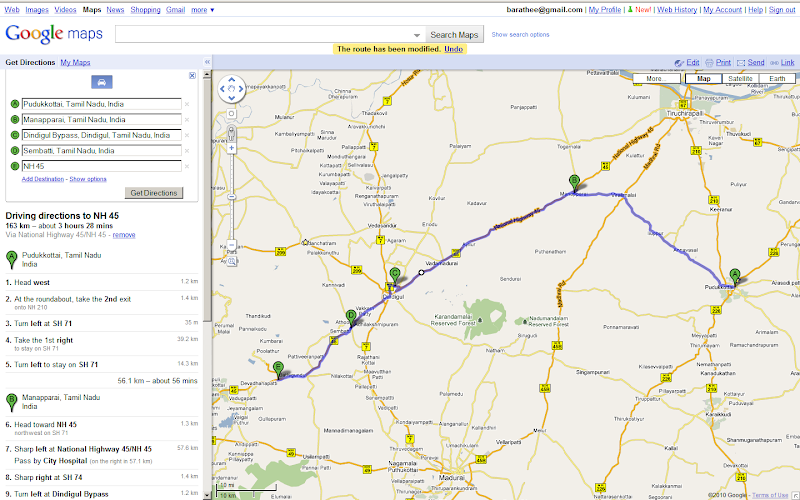
Task: Click the envelope Send icon
Action: [741, 63]
